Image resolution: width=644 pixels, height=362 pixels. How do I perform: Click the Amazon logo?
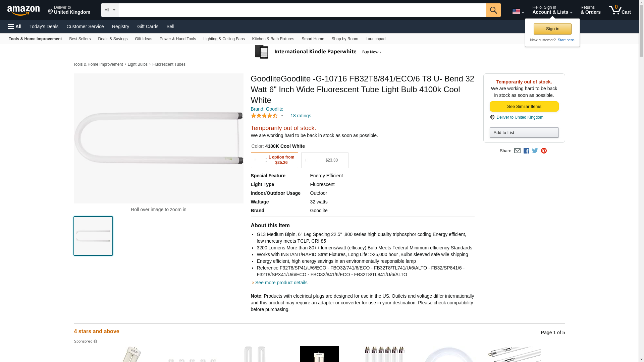tap(23, 10)
